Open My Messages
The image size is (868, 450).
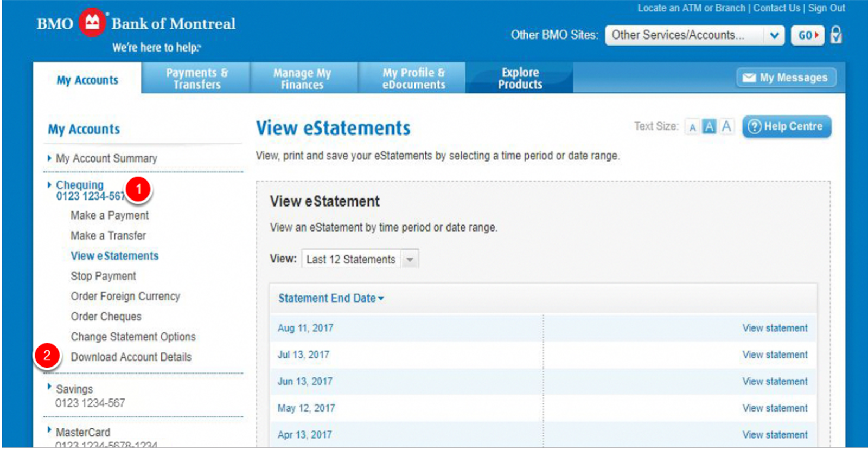(x=786, y=78)
